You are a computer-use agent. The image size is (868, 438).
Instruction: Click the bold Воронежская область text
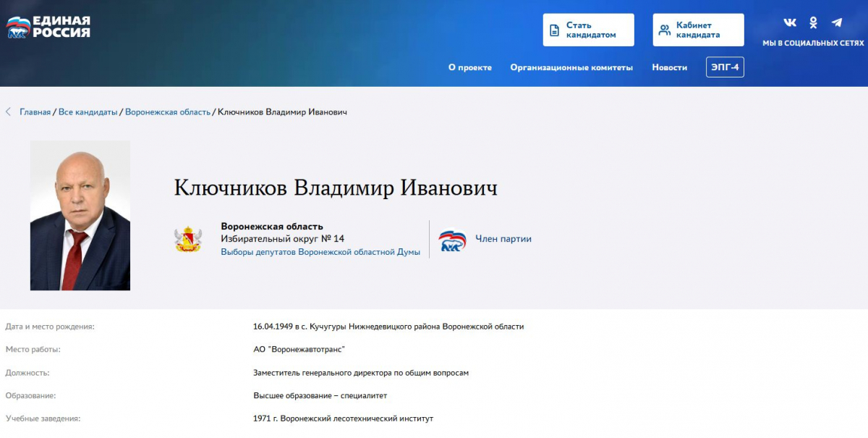tap(272, 227)
